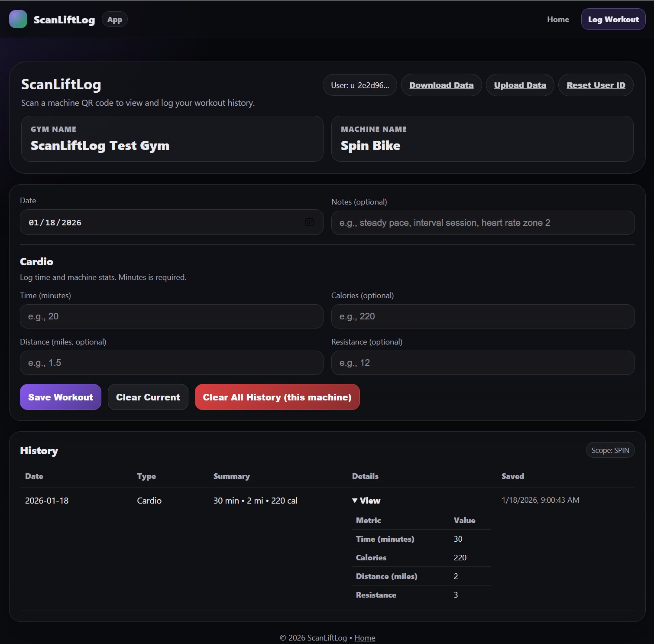Open the Download Data link

tap(441, 85)
